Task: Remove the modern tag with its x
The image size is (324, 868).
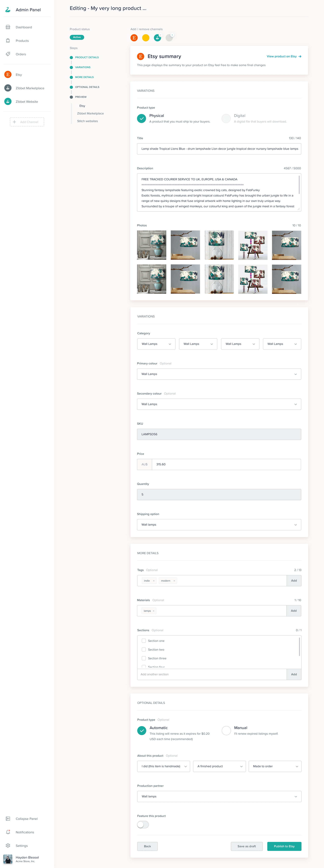Action: point(174,581)
